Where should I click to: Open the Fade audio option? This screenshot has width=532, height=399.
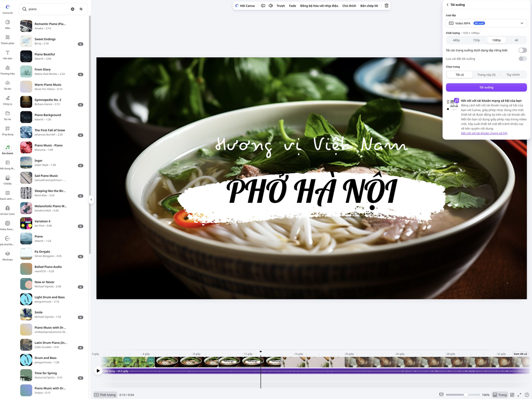(293, 6)
